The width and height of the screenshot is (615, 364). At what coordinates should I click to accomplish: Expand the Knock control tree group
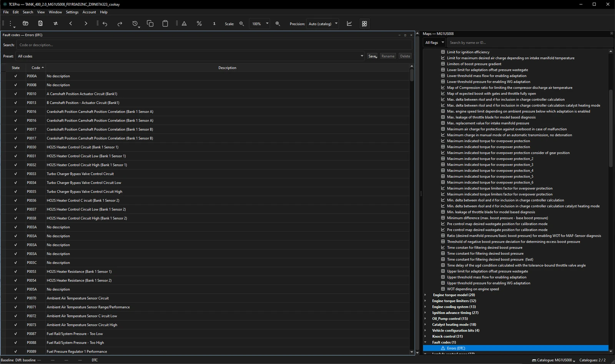[425, 336]
